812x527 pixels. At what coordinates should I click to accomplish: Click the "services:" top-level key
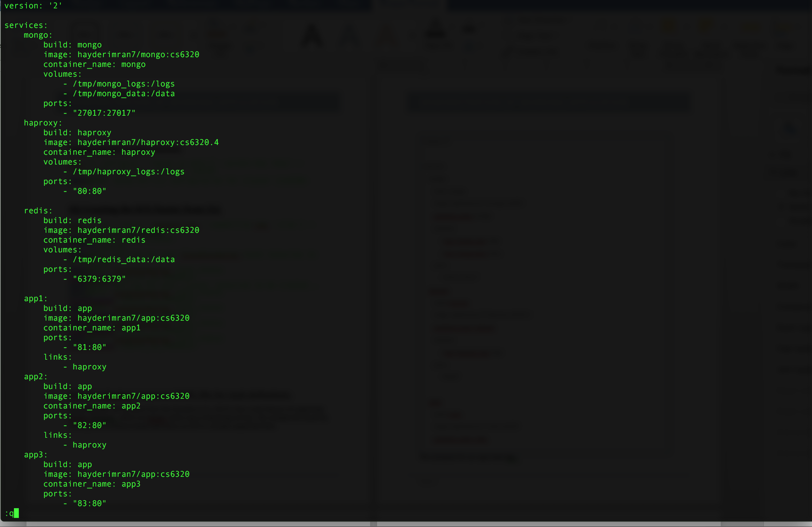pos(26,25)
